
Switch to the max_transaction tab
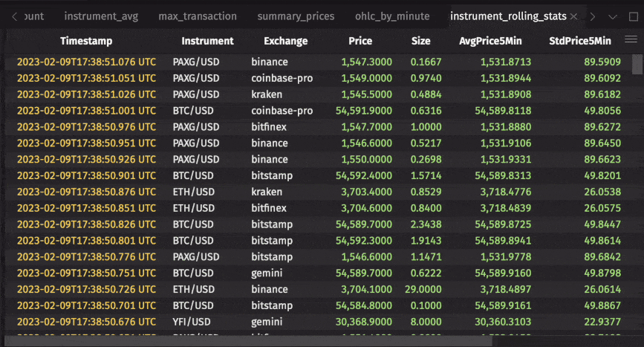[x=198, y=16]
